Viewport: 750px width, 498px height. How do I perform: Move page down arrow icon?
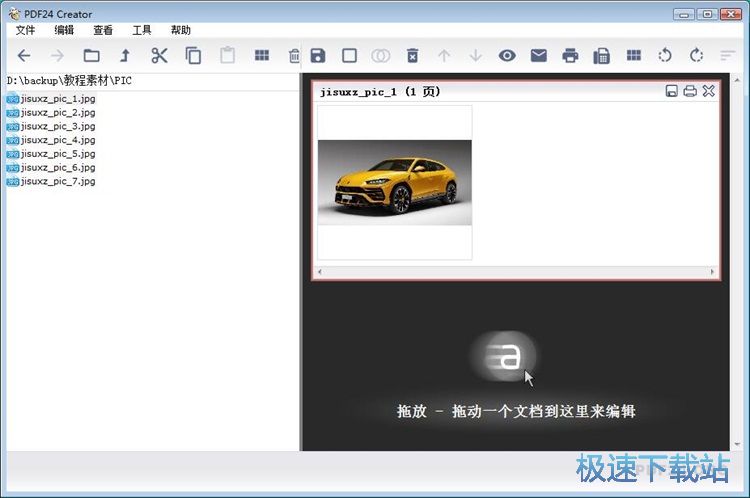coord(475,56)
